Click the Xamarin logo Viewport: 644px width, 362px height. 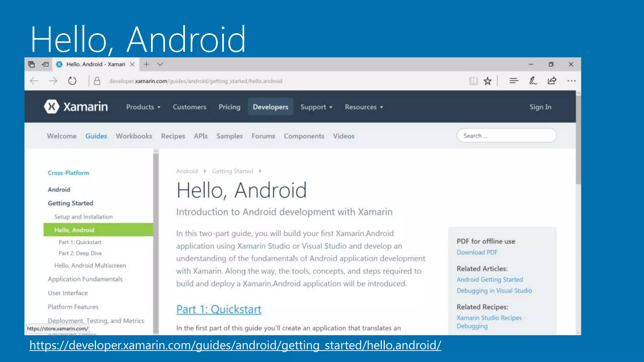(x=76, y=107)
